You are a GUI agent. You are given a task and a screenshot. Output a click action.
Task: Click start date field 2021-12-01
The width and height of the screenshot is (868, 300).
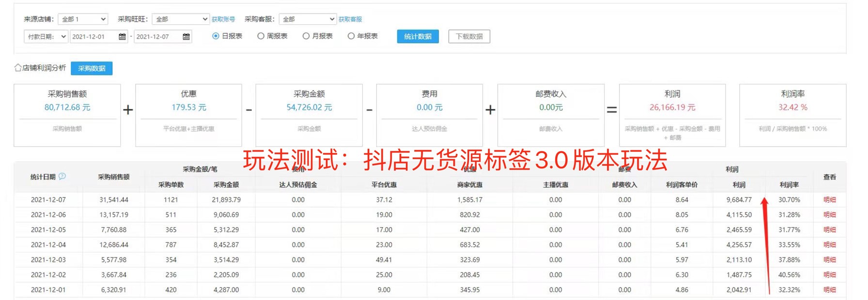click(x=93, y=37)
